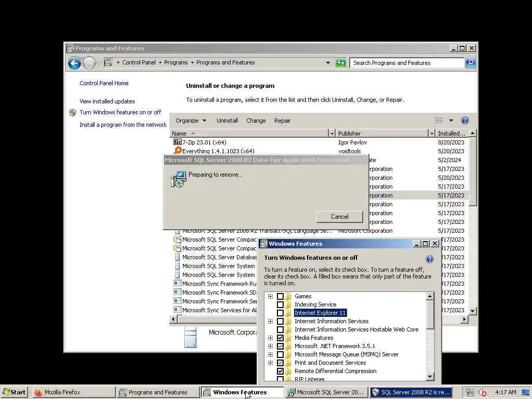Click the clock showing 4:17 AM

click(x=506, y=392)
